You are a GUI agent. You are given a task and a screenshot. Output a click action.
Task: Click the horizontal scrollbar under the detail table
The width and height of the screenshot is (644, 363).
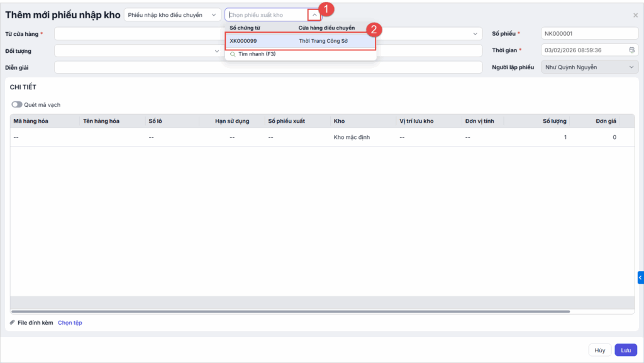click(291, 311)
